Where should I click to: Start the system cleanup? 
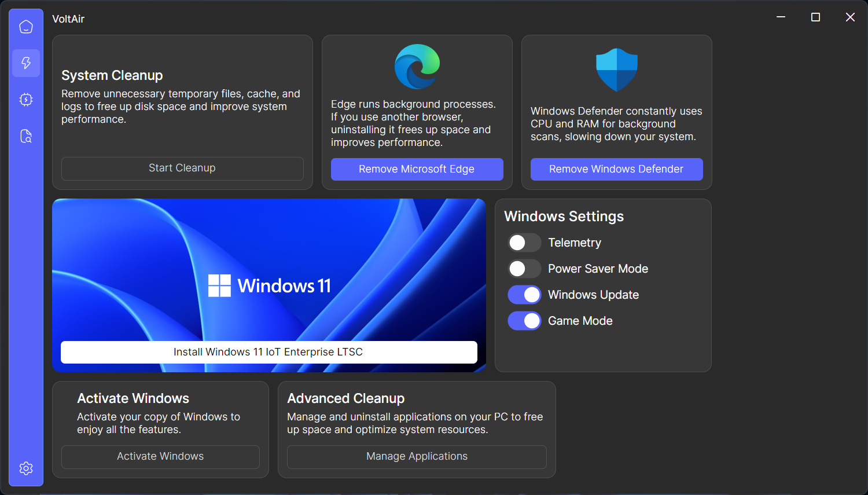(182, 168)
